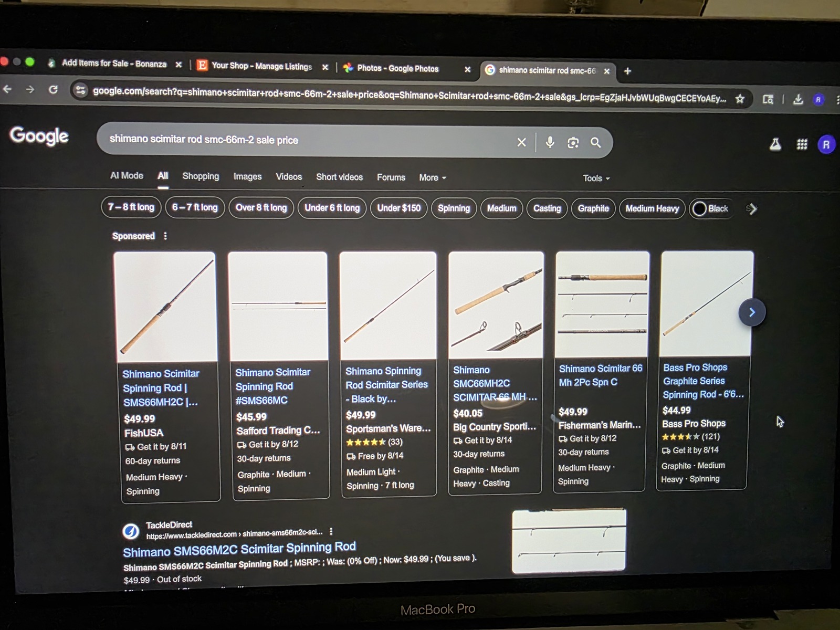
Task: Close the shimano scimitar search tab
Action: click(606, 71)
